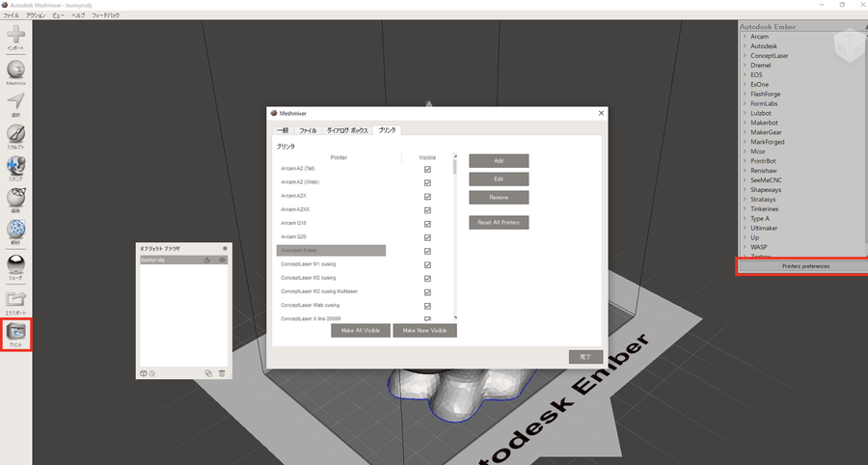This screenshot has height=465, width=868.
Task: Toggle Visible checkbox for Arcam A2XX
Action: point(427,210)
